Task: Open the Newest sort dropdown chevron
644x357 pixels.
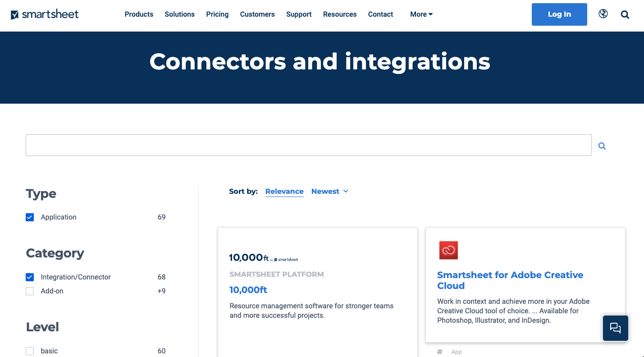Action: coord(346,191)
